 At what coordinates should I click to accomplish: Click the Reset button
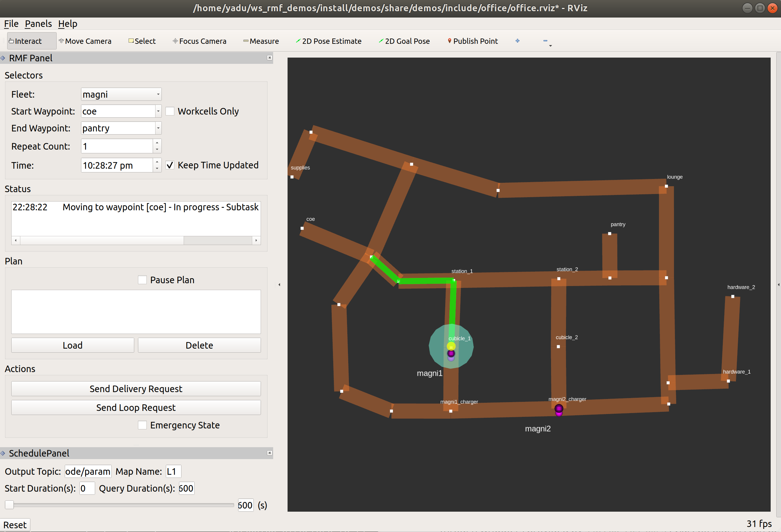[x=15, y=524]
